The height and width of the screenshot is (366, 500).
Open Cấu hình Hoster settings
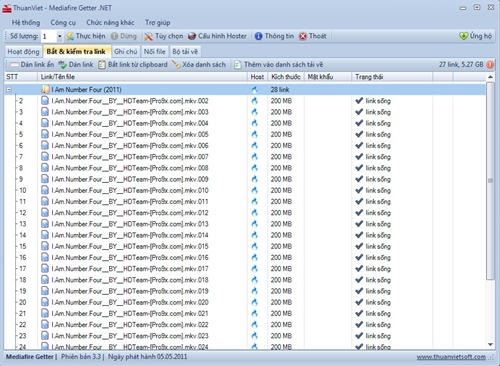(217, 36)
